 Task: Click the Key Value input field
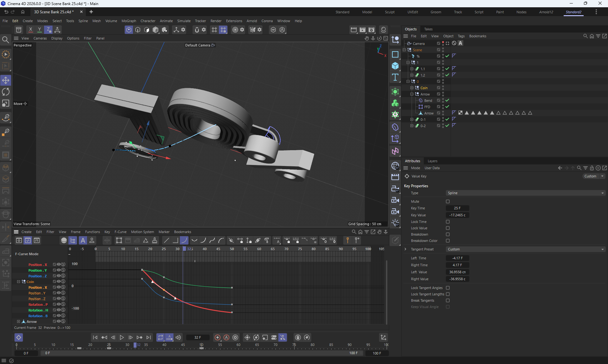point(457,215)
